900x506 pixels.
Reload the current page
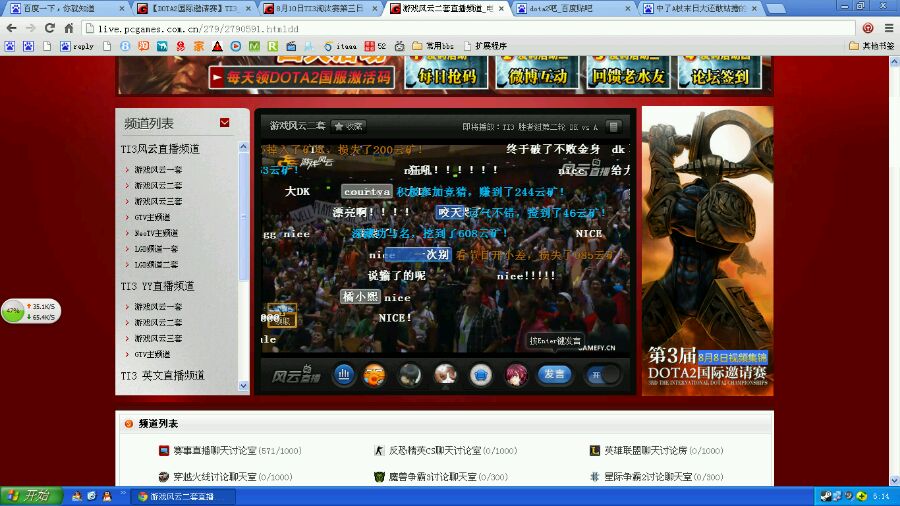point(50,28)
